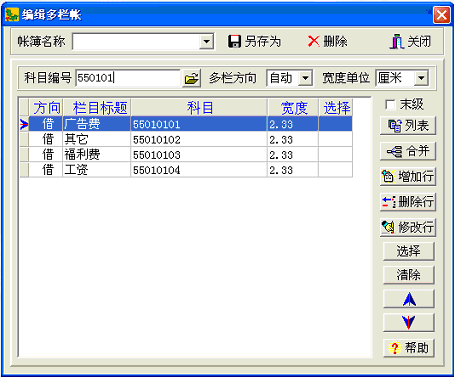454x377 pixels.
Task: Click the 列表 button
Action: 408,126
